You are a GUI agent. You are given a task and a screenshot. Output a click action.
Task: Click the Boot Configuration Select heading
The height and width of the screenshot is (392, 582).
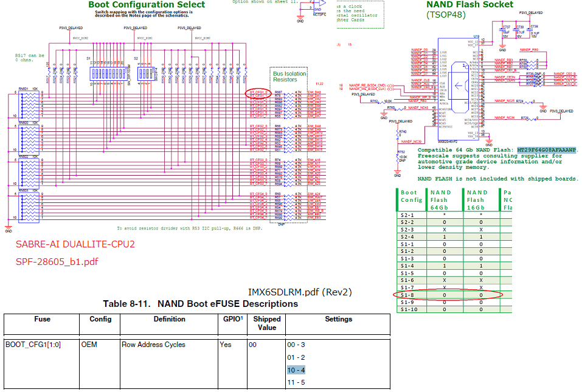(146, 5)
